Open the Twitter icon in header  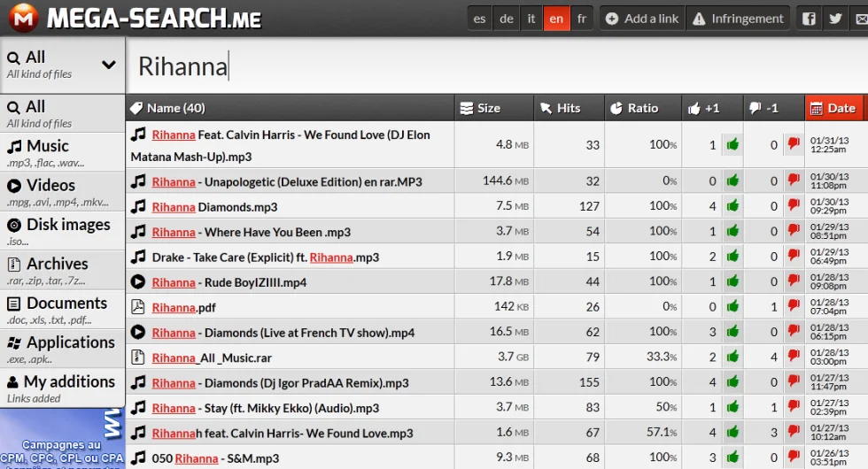(835, 19)
